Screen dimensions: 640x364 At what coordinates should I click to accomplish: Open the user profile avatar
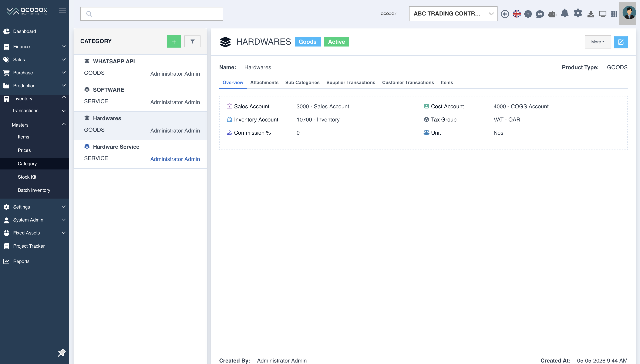[629, 13]
